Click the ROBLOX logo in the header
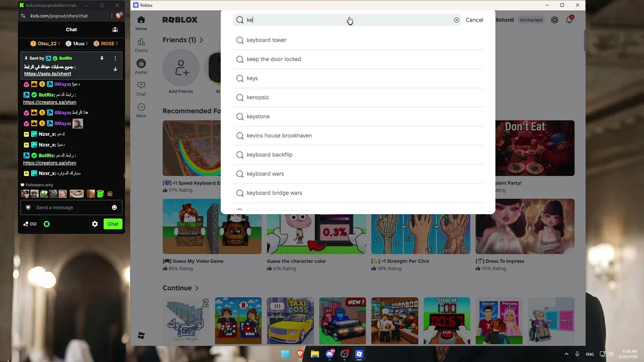Image resolution: width=644 pixels, height=362 pixels. (x=180, y=20)
